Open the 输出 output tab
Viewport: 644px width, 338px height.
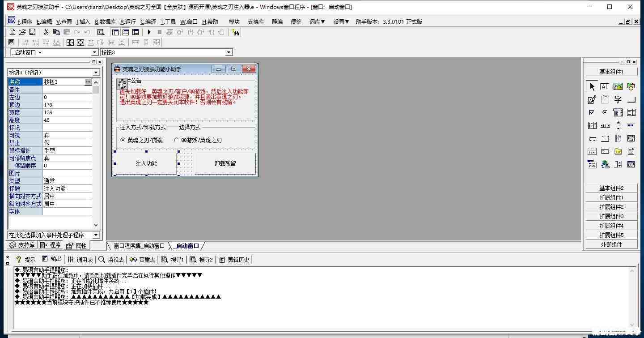coord(52,259)
